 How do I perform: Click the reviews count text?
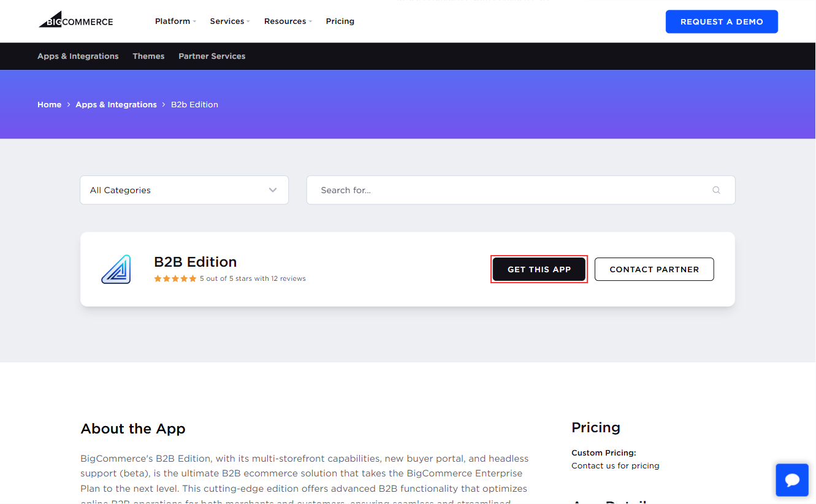coord(253,278)
